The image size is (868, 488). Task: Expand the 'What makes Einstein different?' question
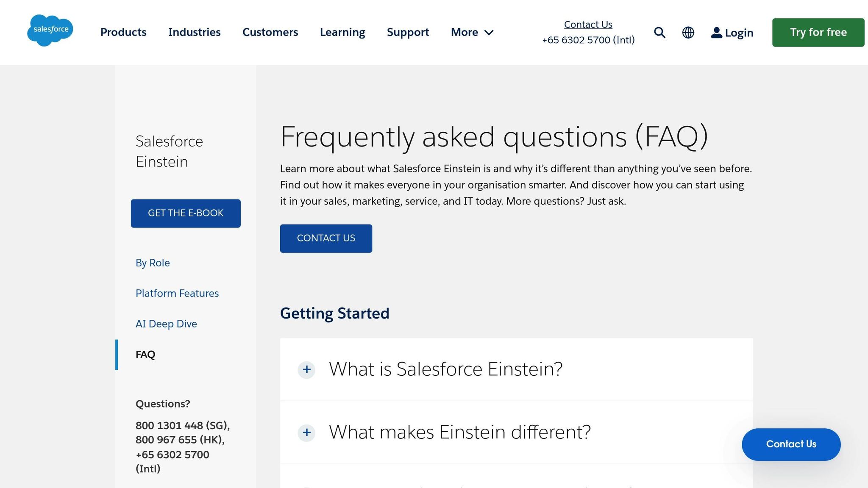[459, 433]
